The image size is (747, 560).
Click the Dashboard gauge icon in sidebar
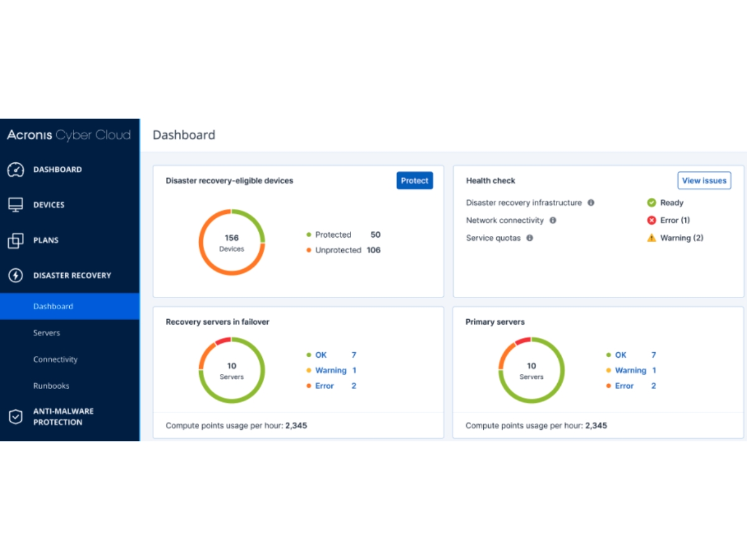(16, 170)
